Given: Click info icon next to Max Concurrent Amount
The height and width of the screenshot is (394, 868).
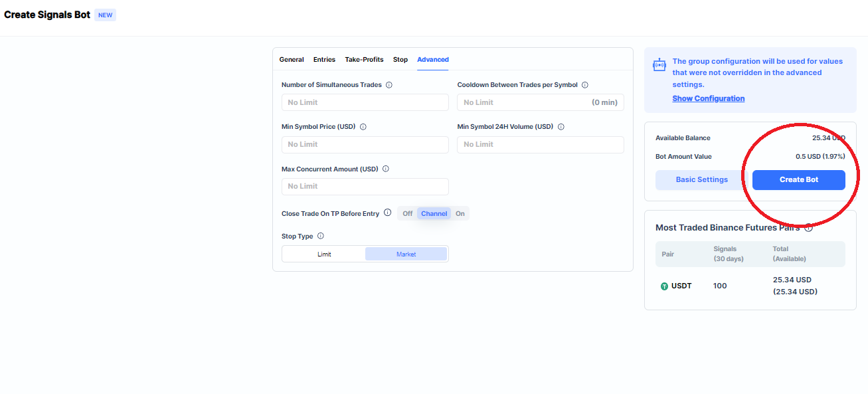Looking at the screenshot, I should coord(386,169).
